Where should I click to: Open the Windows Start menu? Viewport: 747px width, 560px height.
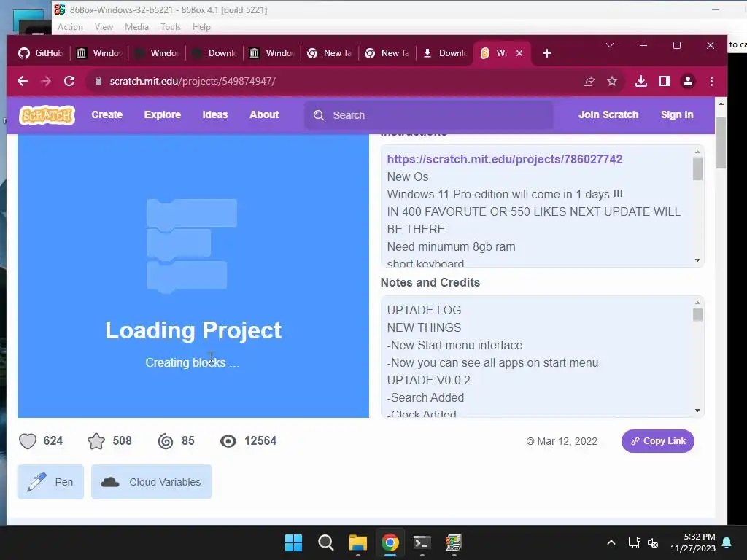click(x=293, y=542)
